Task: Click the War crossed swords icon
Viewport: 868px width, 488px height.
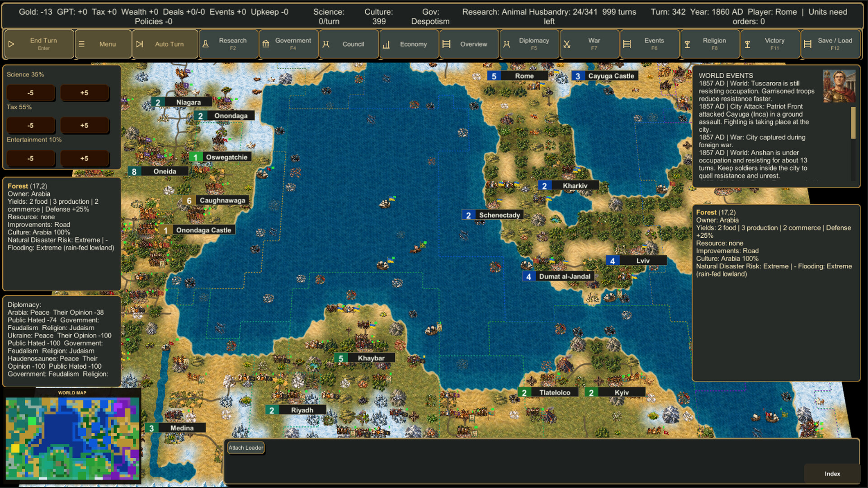Action: coord(567,44)
